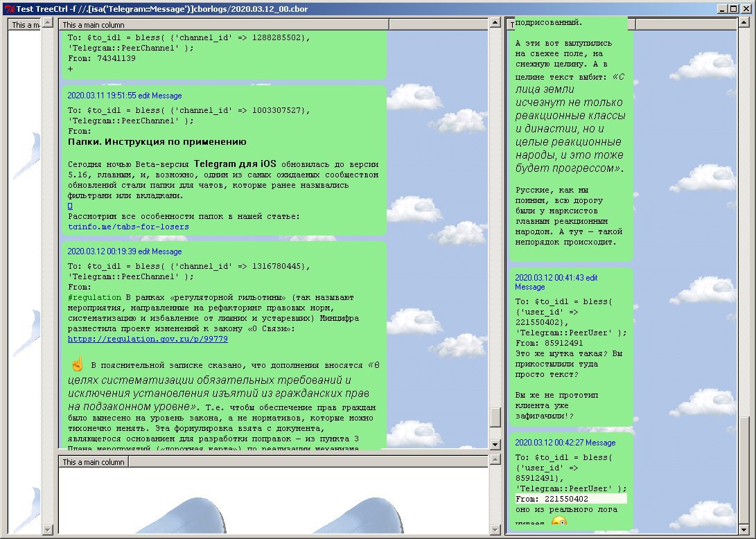This screenshot has width=756, height=539.
Task: Click the 'оно из реального лога' text
Action: [566, 510]
